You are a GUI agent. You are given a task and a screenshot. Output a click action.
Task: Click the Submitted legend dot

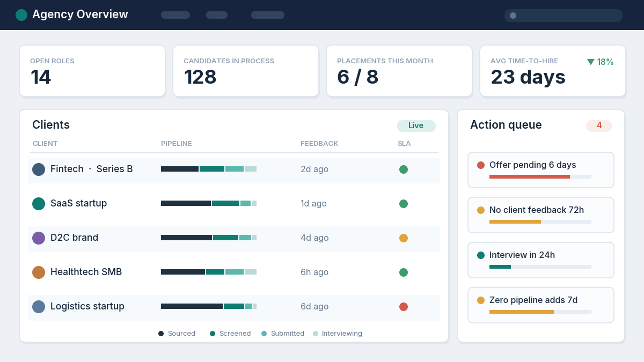[x=264, y=334]
